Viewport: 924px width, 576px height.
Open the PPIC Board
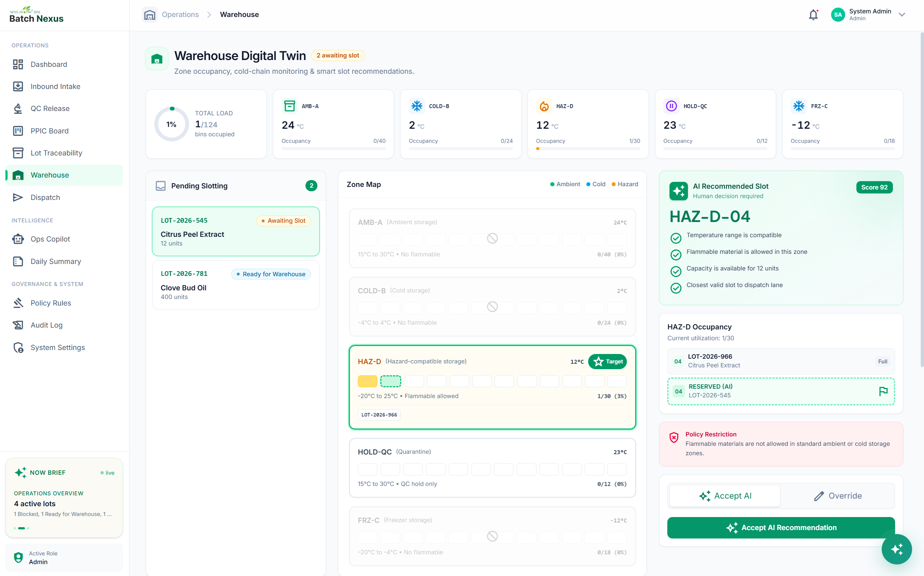64,131
